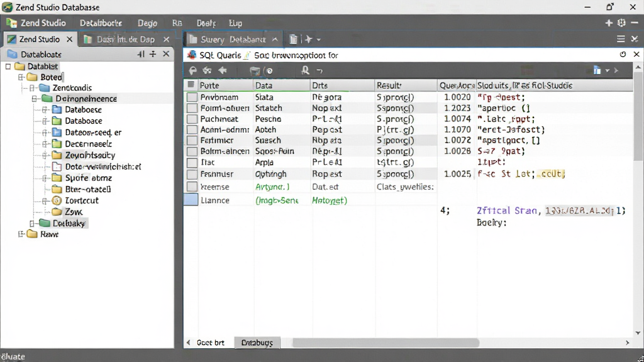644x362 pixels.
Task: Toggle the checkbox for the Fartimier row
Action: click(192, 140)
